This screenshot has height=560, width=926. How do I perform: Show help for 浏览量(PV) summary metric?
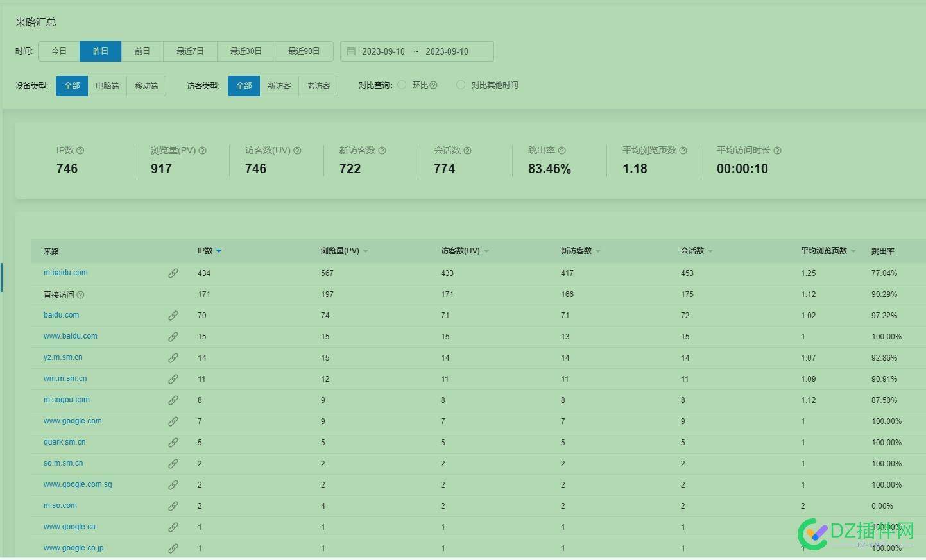click(x=203, y=151)
